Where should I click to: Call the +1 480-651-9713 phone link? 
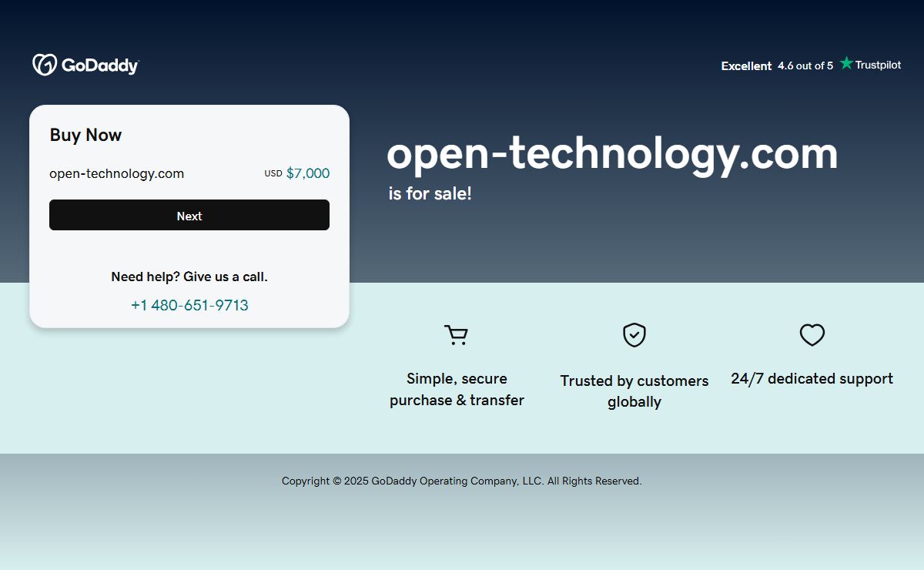[x=189, y=305]
